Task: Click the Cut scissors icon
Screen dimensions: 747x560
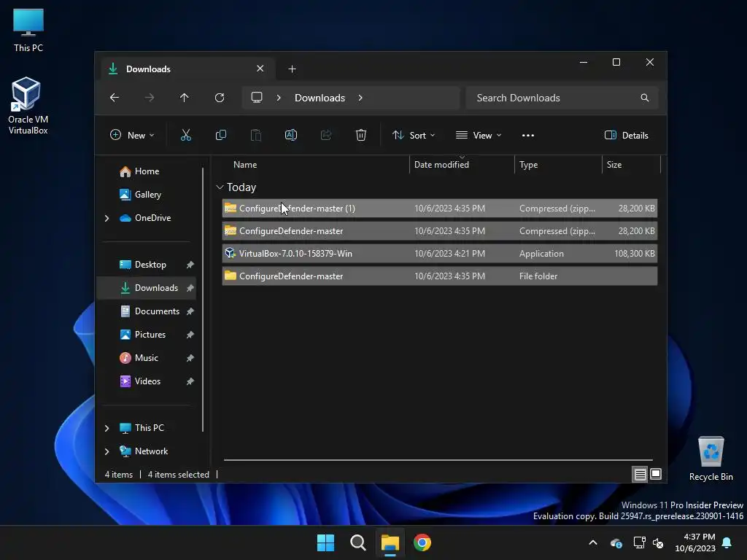Action: [186, 135]
